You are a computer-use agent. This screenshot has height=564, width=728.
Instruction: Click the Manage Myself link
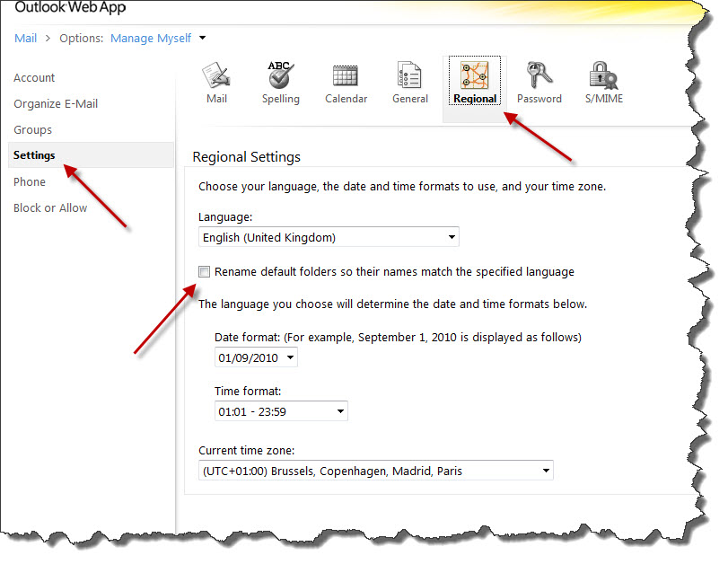tap(151, 38)
